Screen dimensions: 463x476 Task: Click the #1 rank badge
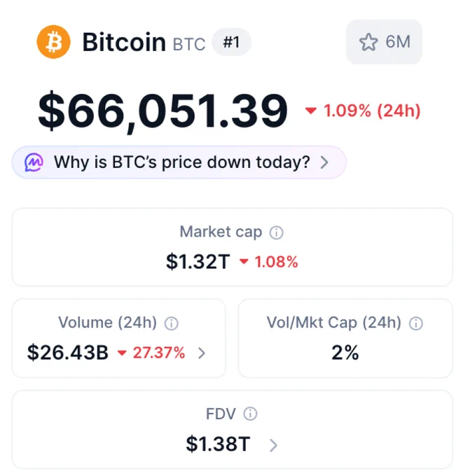click(231, 42)
